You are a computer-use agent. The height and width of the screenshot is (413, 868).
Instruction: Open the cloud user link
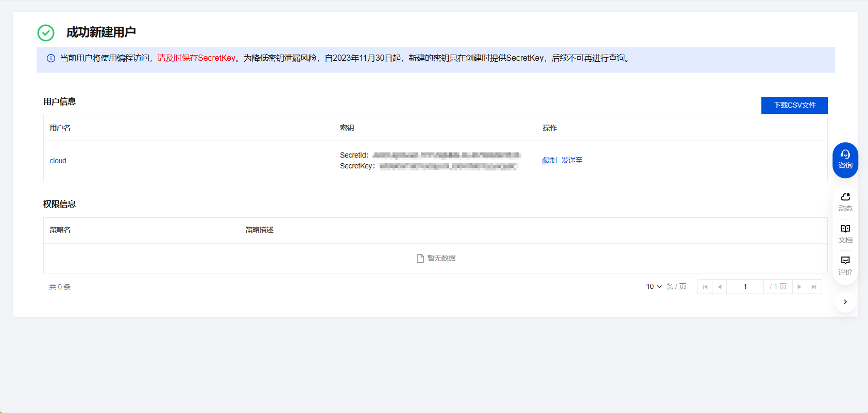58,161
